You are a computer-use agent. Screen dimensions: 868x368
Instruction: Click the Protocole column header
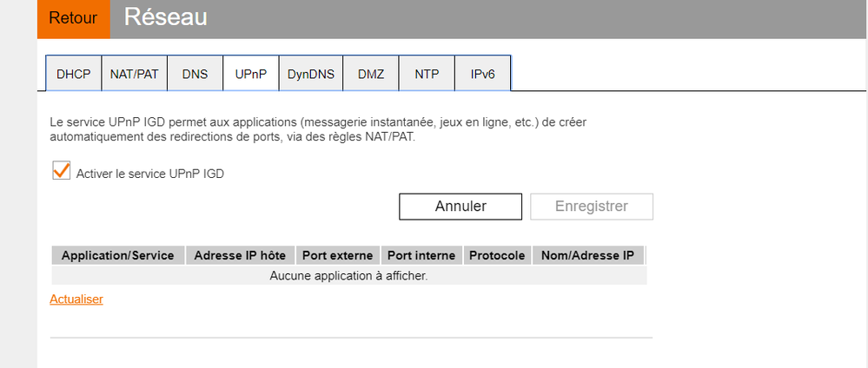click(x=497, y=256)
